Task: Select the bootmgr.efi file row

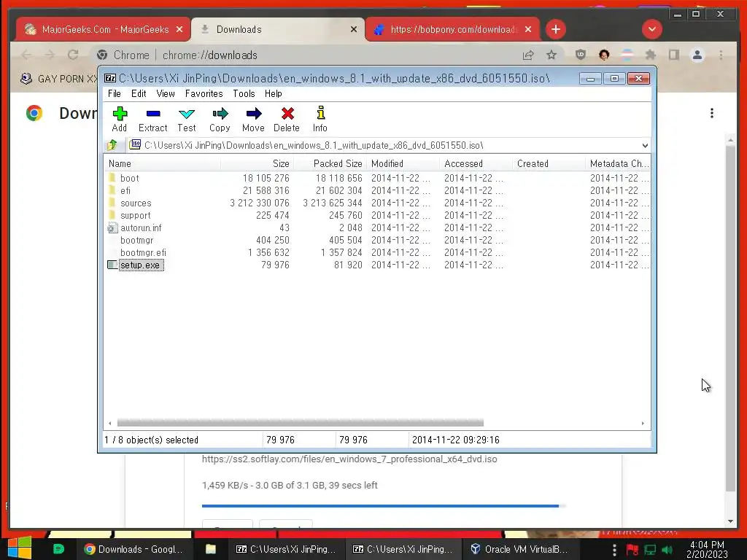Action: pos(377,252)
